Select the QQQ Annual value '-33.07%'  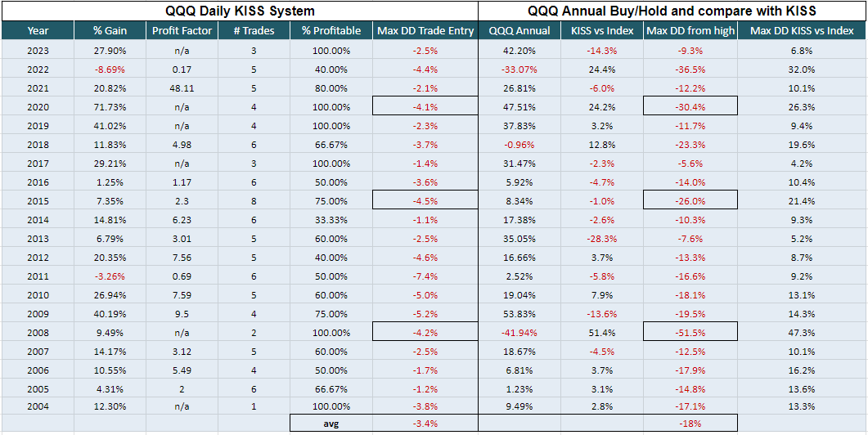(x=519, y=70)
